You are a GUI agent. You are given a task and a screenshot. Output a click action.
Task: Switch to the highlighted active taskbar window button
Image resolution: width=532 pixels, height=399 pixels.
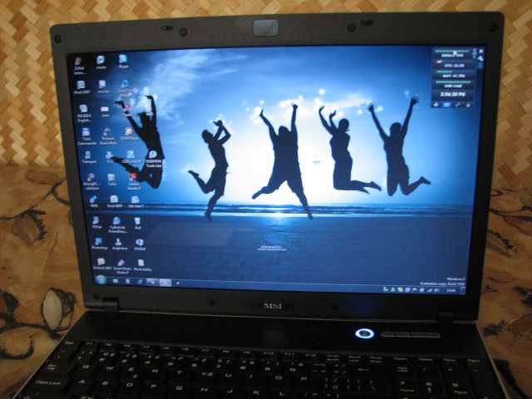tap(165, 283)
